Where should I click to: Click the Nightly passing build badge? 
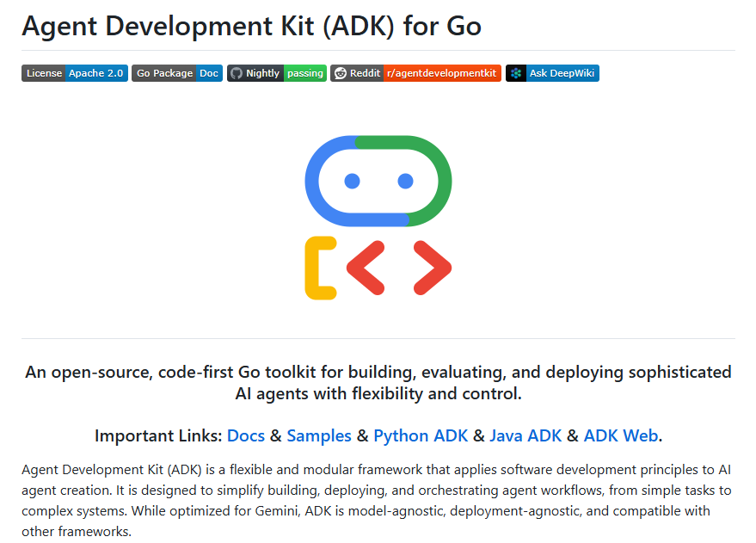[x=277, y=73]
